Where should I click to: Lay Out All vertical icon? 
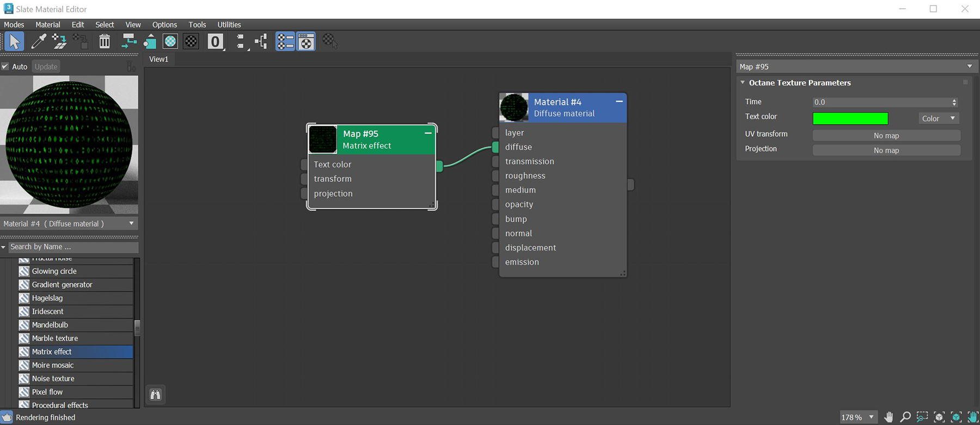(x=241, y=41)
